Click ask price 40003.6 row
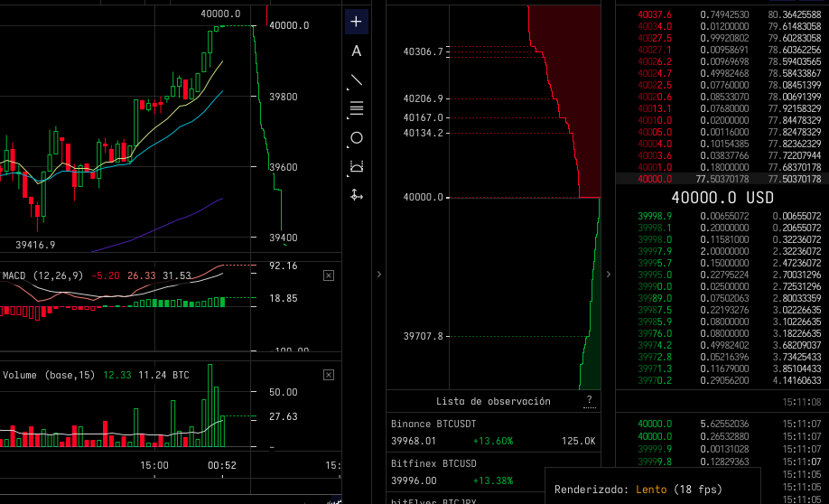Screen dimensions: 829x504 tap(722, 155)
